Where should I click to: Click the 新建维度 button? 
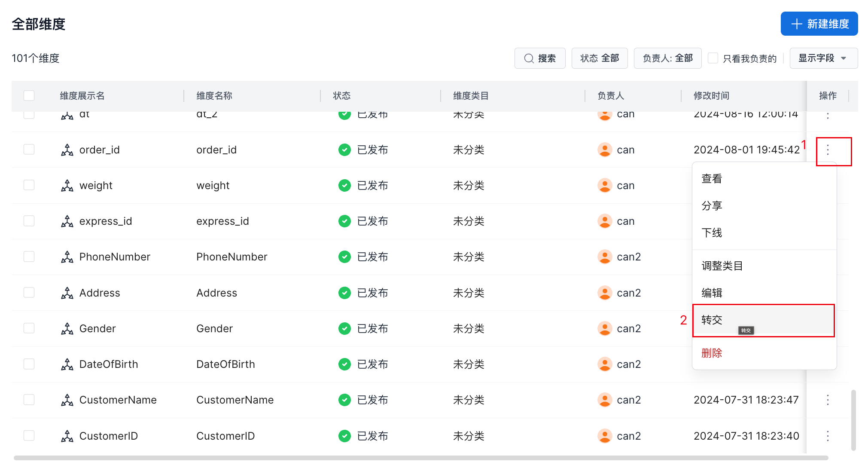pos(819,24)
